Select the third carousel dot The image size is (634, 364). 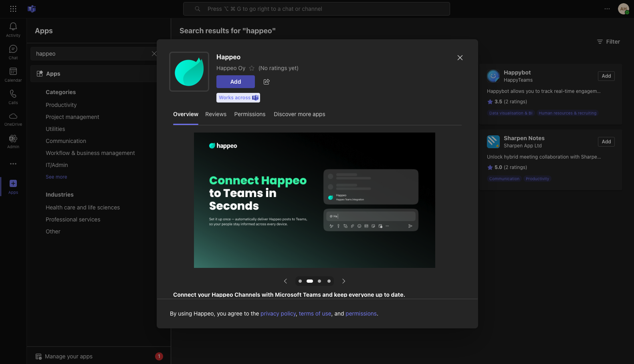pos(319,281)
